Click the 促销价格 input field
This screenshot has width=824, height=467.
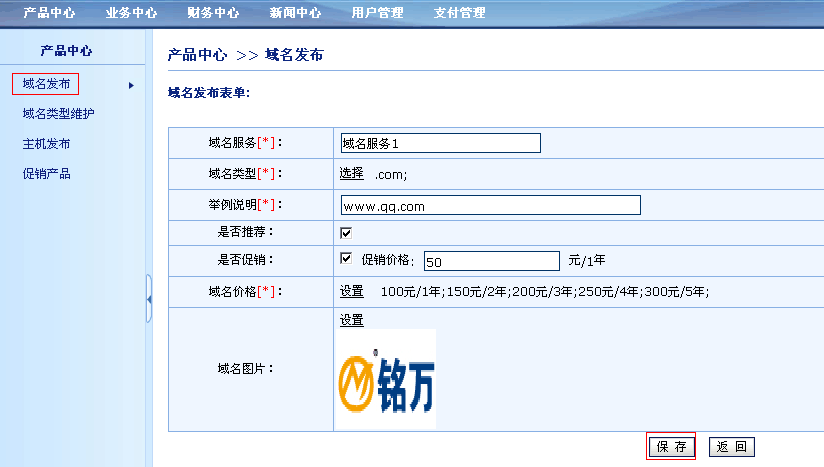[491, 261]
